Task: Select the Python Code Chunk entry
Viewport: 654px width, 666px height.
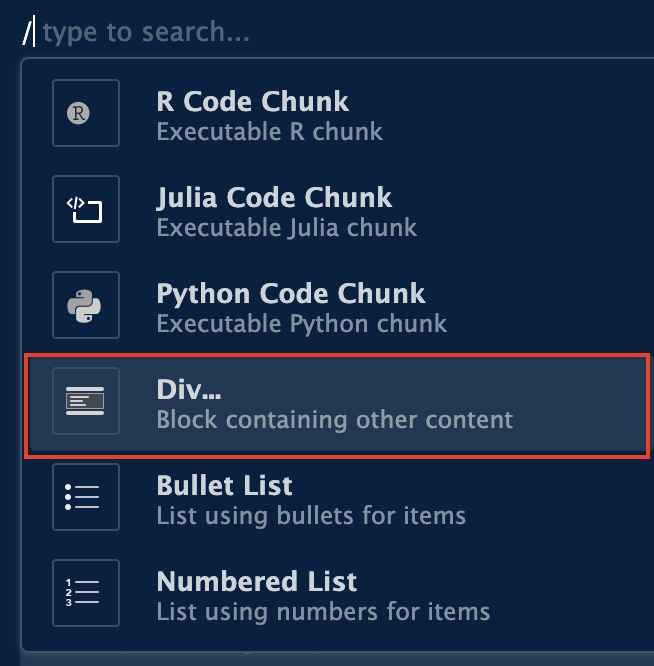Action: click(291, 294)
